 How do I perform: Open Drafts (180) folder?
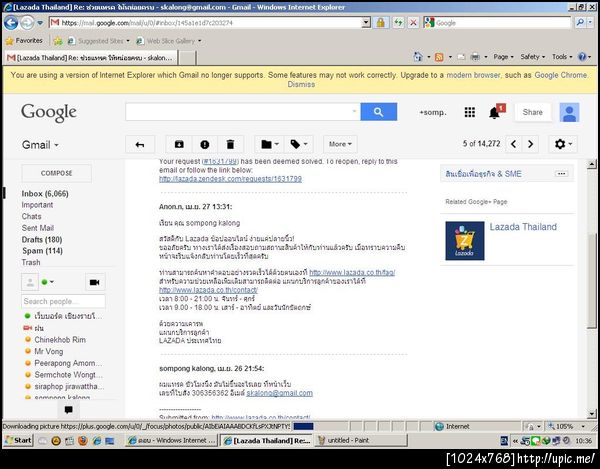(42, 239)
